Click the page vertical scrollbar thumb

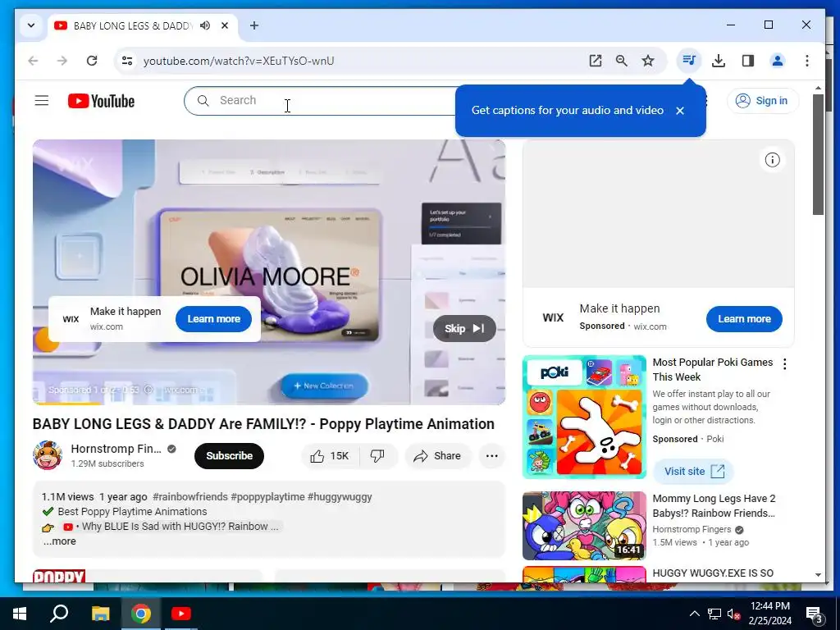click(818, 155)
